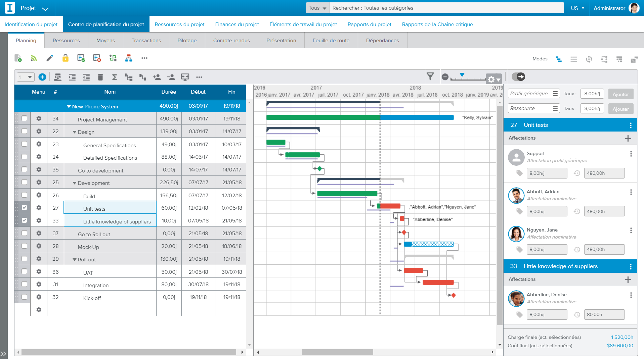The height and width of the screenshot is (359, 644).
Task: Open the Tous search category dropdown
Action: [x=317, y=8]
